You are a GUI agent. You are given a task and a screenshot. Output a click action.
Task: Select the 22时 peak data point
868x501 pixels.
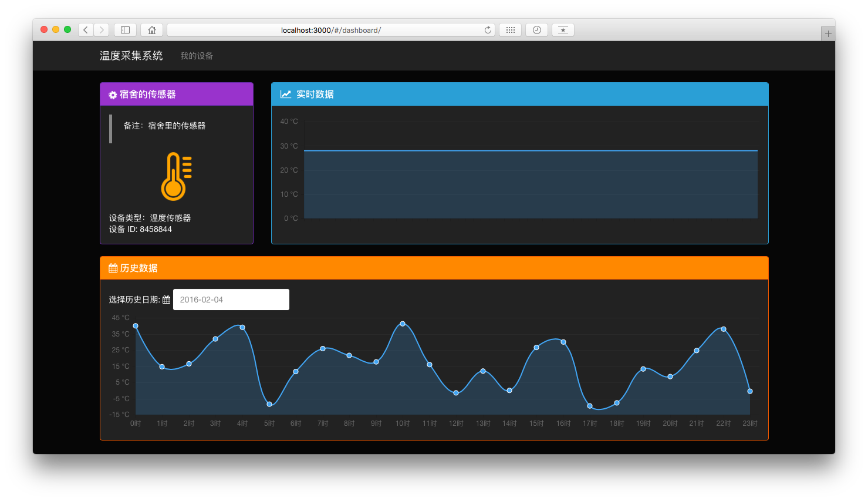pos(724,329)
